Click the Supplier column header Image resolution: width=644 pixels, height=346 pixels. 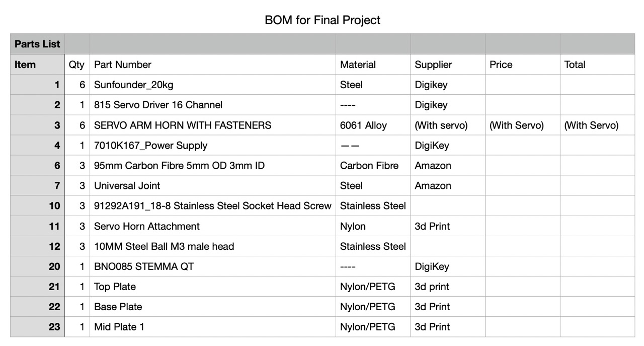tap(448, 64)
